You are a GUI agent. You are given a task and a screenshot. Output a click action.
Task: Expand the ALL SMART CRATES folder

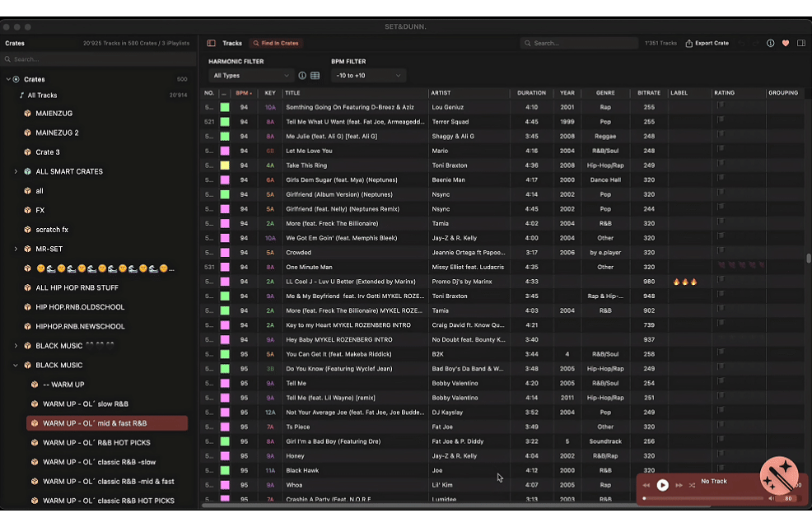pos(16,171)
